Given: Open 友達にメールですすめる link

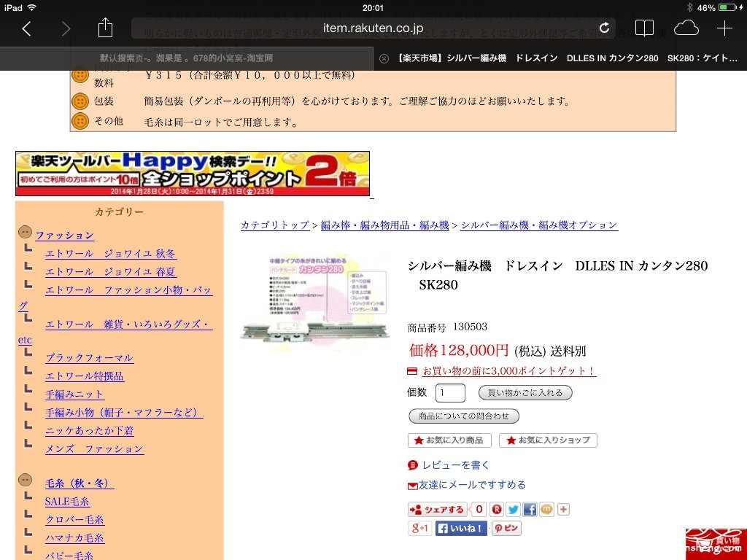Looking at the screenshot, I should tap(473, 485).
